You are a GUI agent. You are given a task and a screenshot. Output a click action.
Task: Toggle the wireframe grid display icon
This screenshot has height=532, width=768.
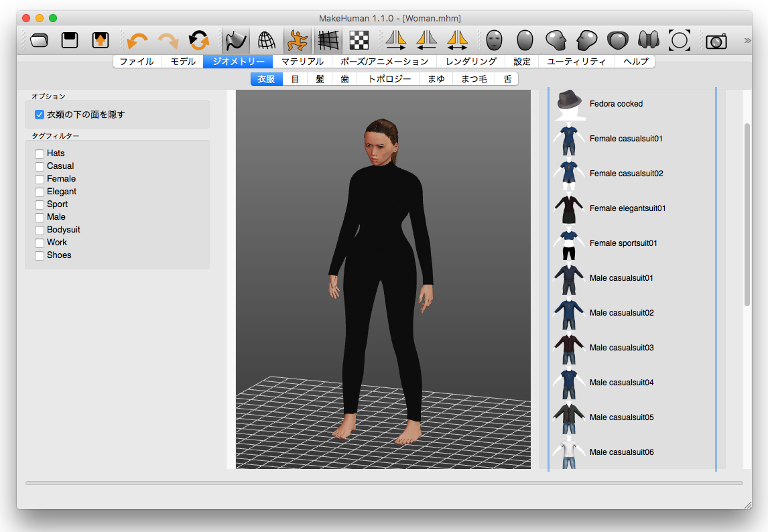click(x=328, y=40)
